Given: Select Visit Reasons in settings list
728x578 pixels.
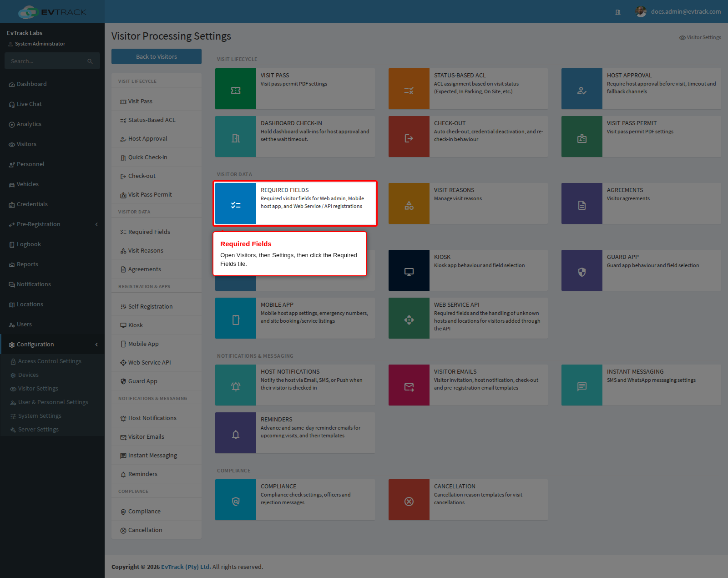Looking at the screenshot, I should (x=157, y=251).
